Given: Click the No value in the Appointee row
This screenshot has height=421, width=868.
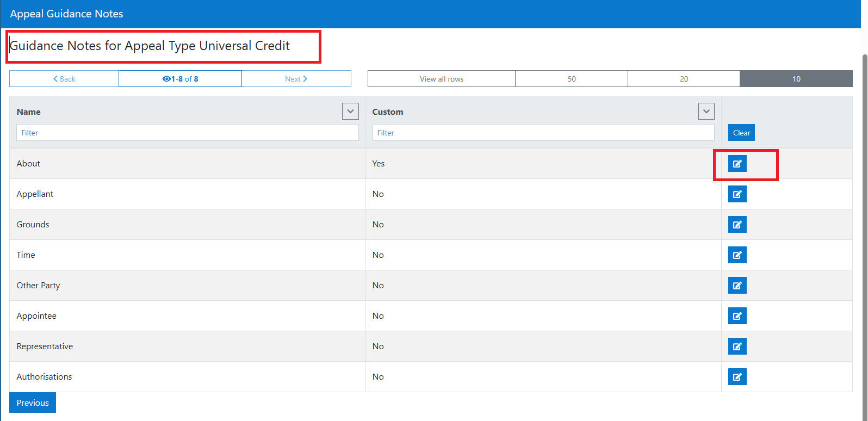Looking at the screenshot, I should 378,316.
